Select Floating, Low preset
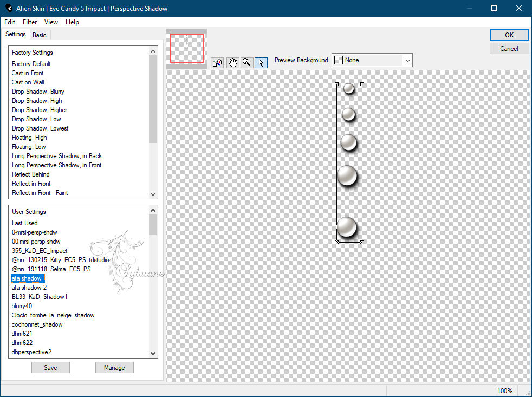Image resolution: width=532 pixels, height=397 pixels. (29, 147)
